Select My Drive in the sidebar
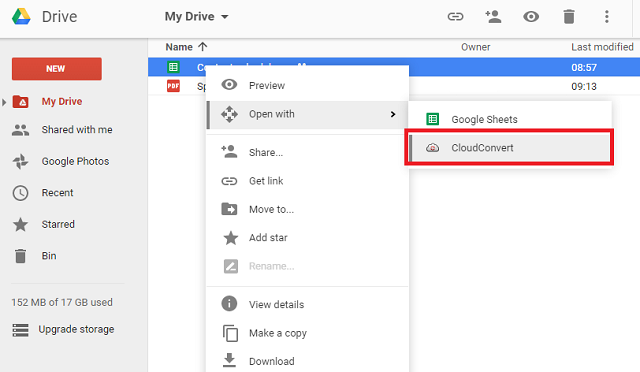 62,101
